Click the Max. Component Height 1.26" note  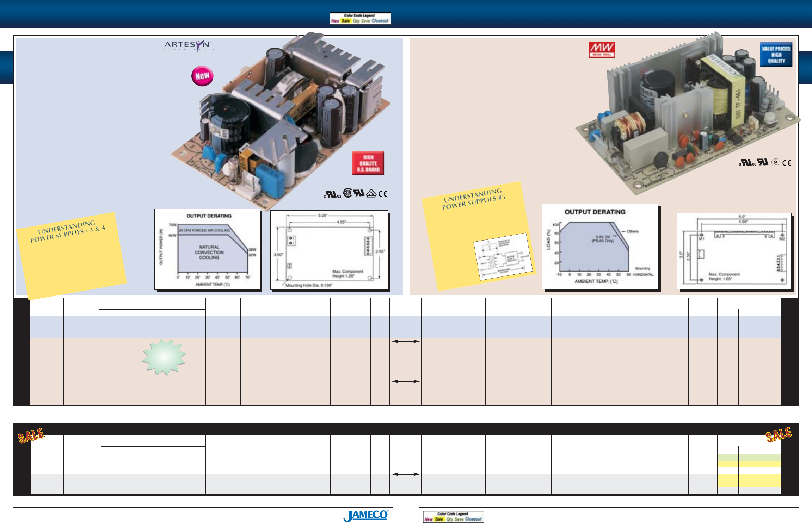coord(347,274)
